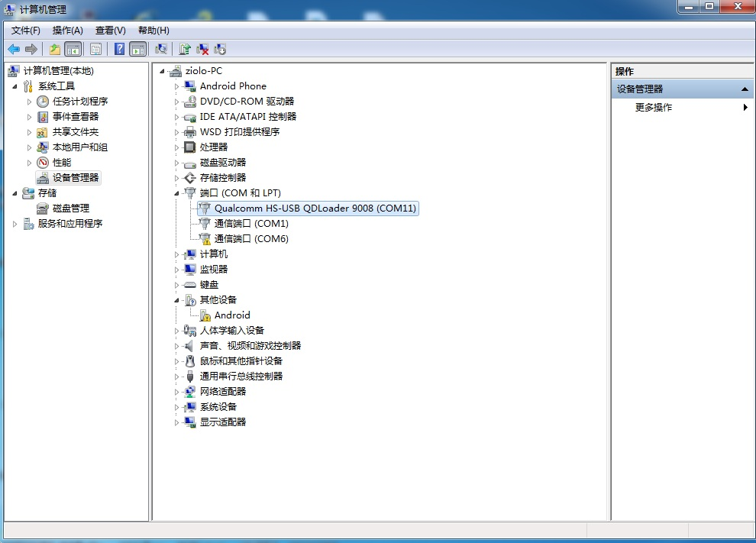Select 通用串行总线控制器 USB icon
This screenshot has width=756, height=543.
click(x=190, y=377)
